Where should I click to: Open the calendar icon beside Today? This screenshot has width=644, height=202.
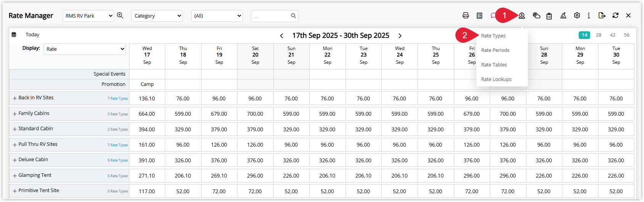[x=14, y=35]
